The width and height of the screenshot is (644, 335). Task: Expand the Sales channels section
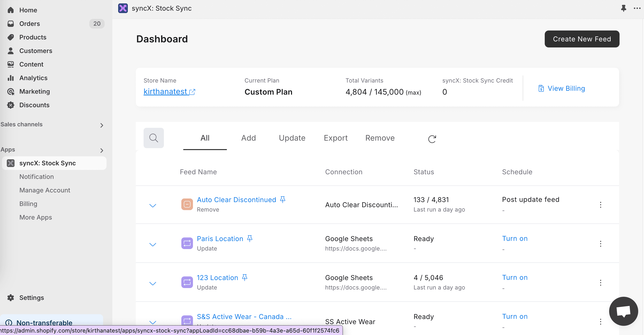[x=101, y=125]
